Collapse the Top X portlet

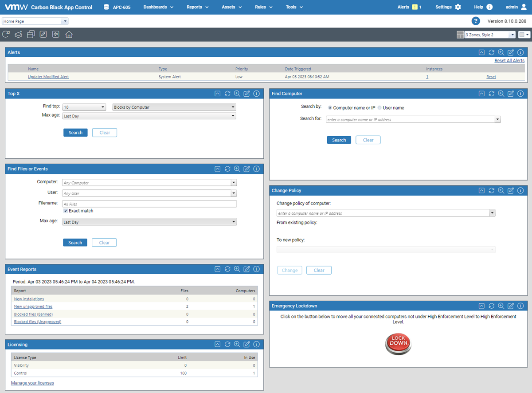(217, 94)
